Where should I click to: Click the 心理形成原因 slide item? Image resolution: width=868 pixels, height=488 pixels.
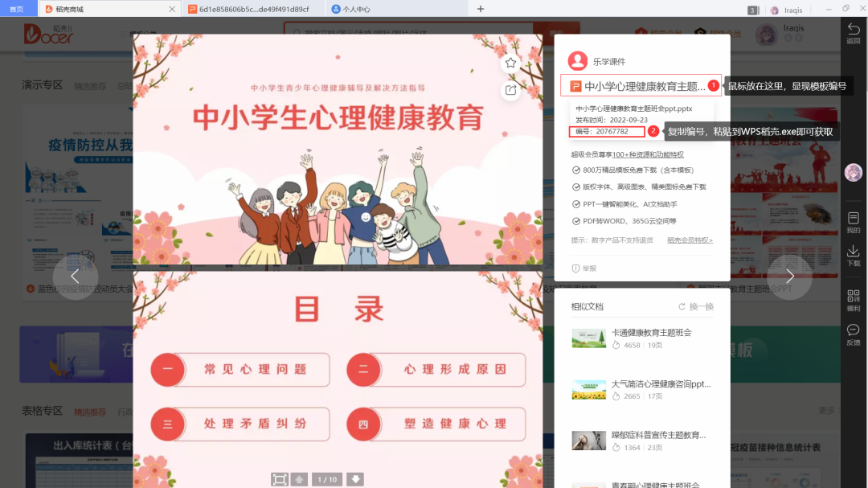pyautogui.click(x=436, y=370)
